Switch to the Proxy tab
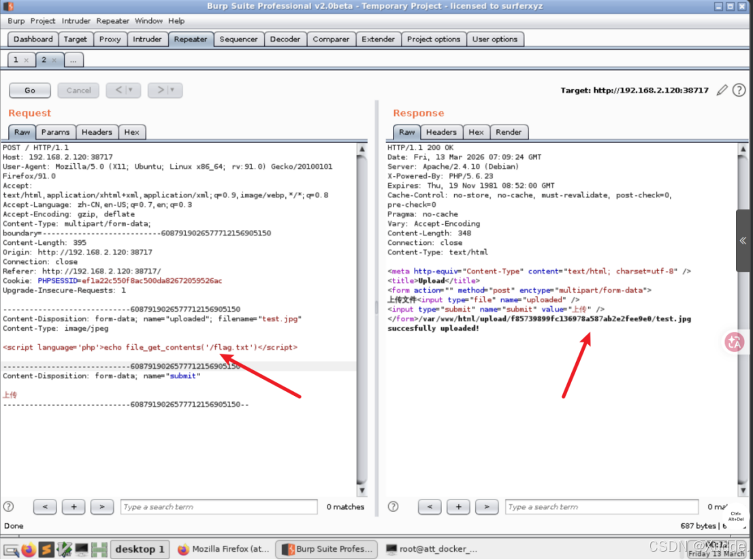 110,39
